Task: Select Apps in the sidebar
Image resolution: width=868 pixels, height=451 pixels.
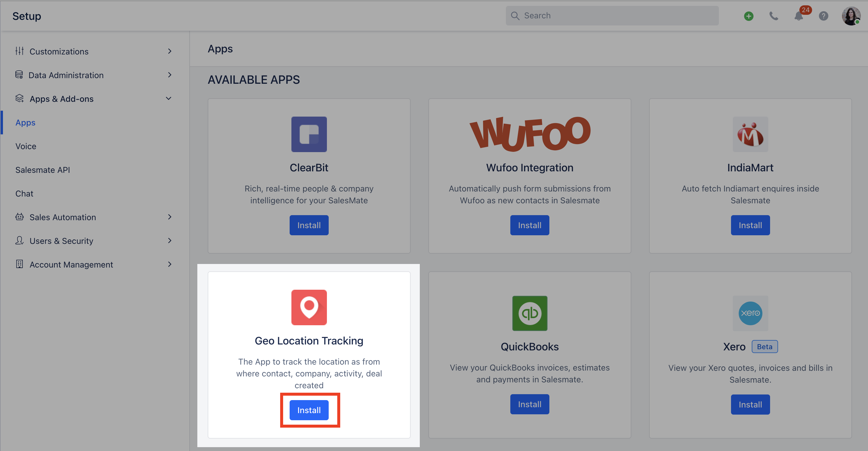Action: [25, 122]
